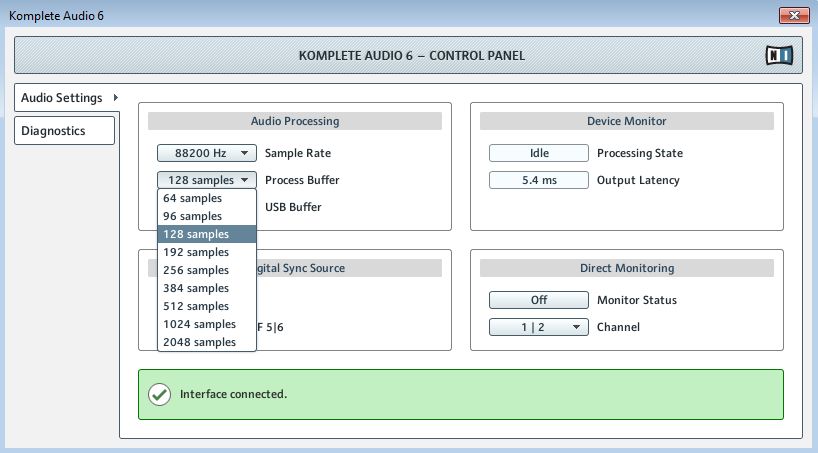Click the KOMPLETE AUDIO 6 – CONTROL PANEL title
This screenshot has height=453, width=818.
(412, 55)
